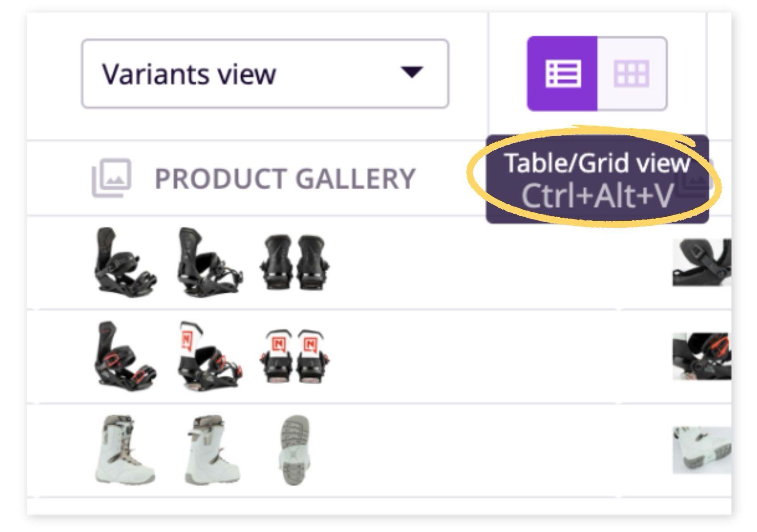The height and width of the screenshot is (532, 757).
Task: Click the PRODUCT GALLERY column header
Action: pyautogui.click(x=284, y=179)
